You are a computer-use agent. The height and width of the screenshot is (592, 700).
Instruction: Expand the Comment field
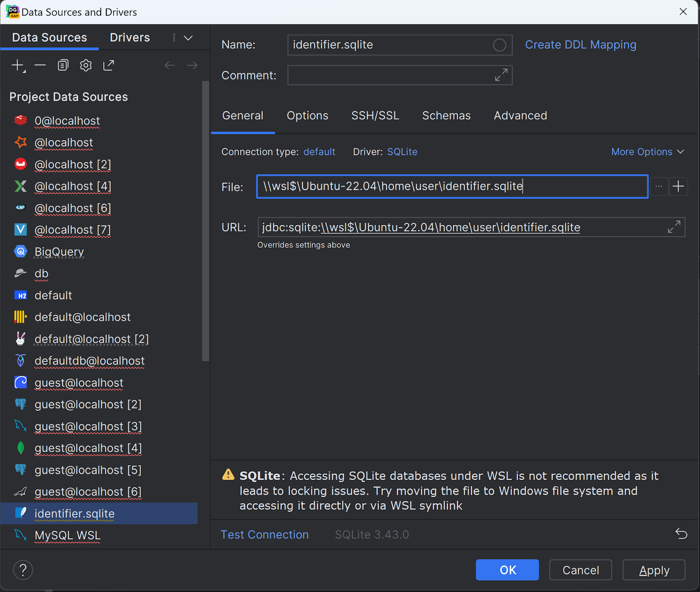(x=501, y=75)
